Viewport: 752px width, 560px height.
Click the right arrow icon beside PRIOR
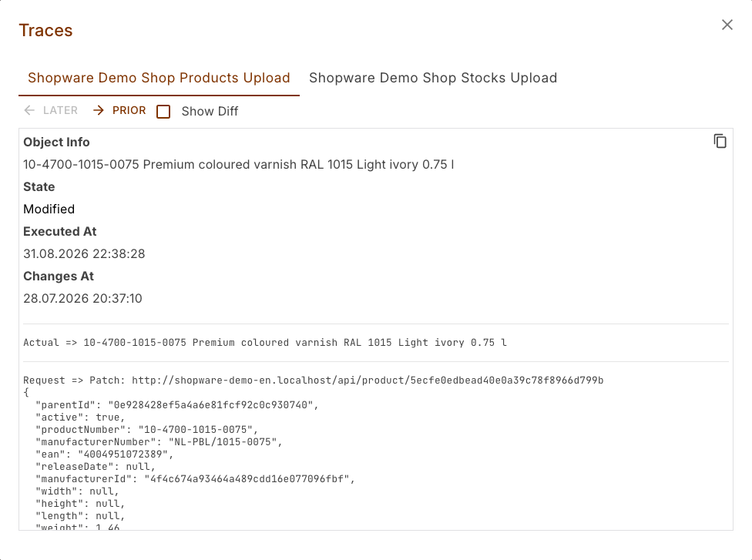pos(99,110)
